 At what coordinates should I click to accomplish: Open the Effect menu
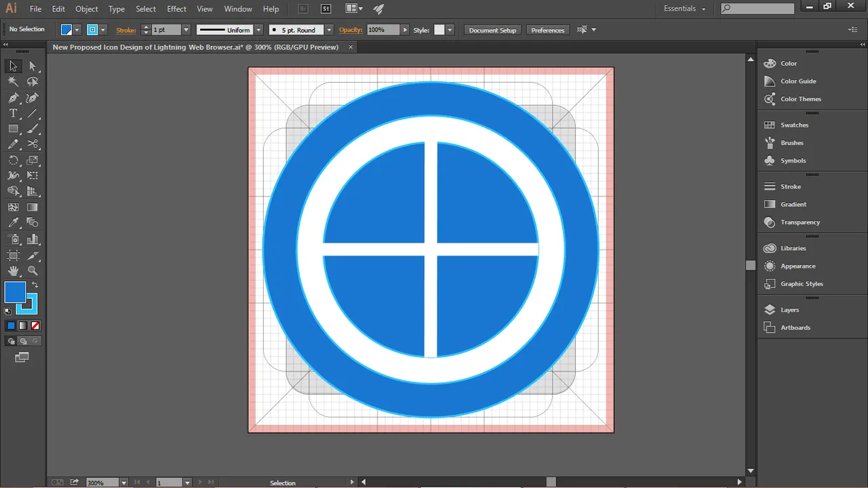pos(176,9)
